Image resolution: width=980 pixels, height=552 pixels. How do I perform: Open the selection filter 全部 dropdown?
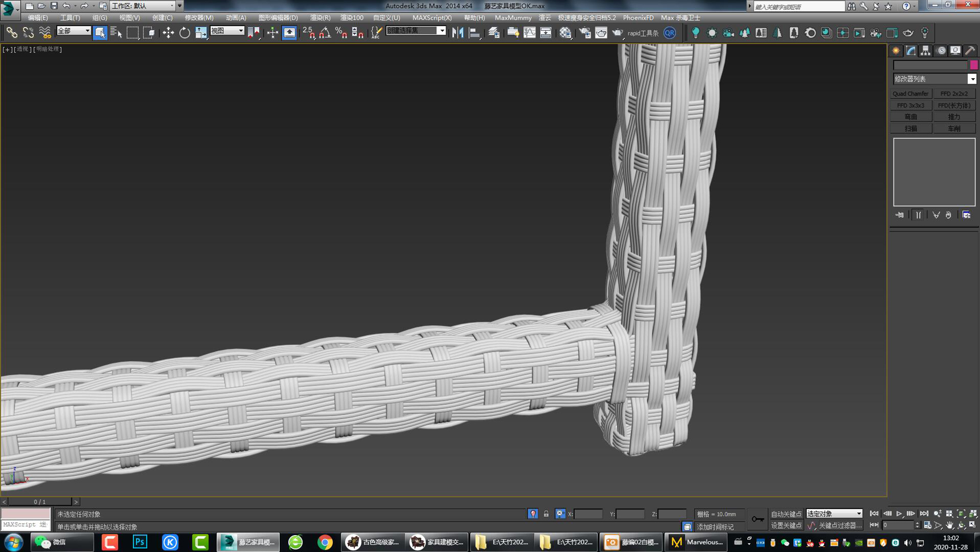coord(73,31)
